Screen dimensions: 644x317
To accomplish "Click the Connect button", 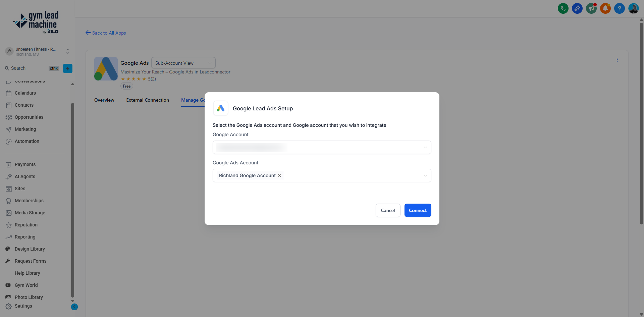I will [418, 210].
